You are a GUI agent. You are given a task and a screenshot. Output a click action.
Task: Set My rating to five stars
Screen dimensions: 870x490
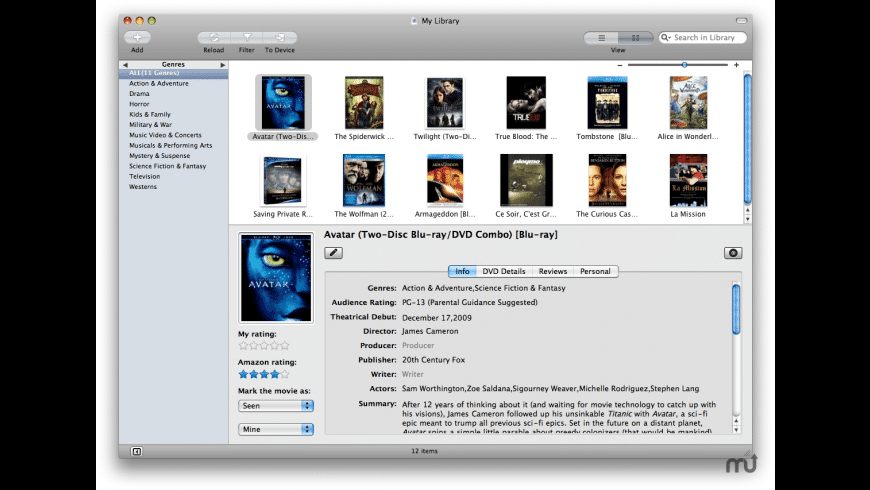point(285,346)
